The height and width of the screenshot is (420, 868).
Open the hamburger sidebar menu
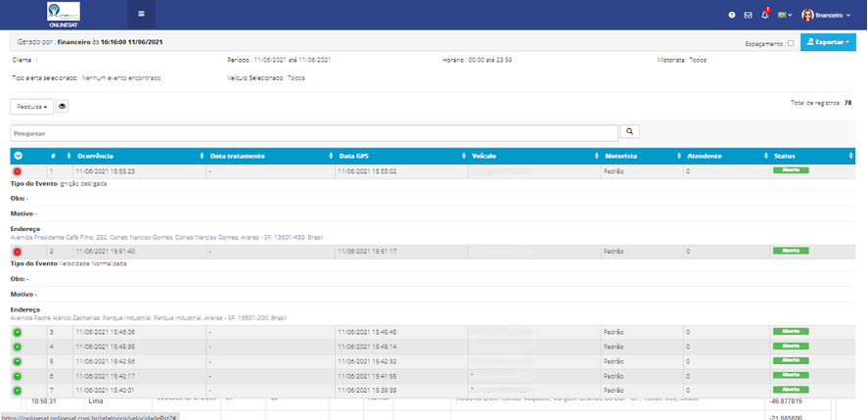tap(141, 14)
